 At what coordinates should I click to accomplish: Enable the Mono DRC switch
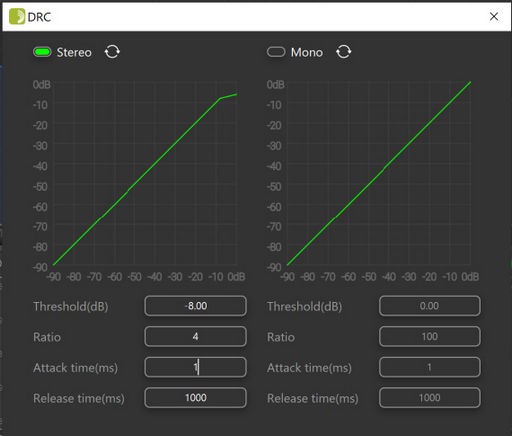[x=276, y=52]
